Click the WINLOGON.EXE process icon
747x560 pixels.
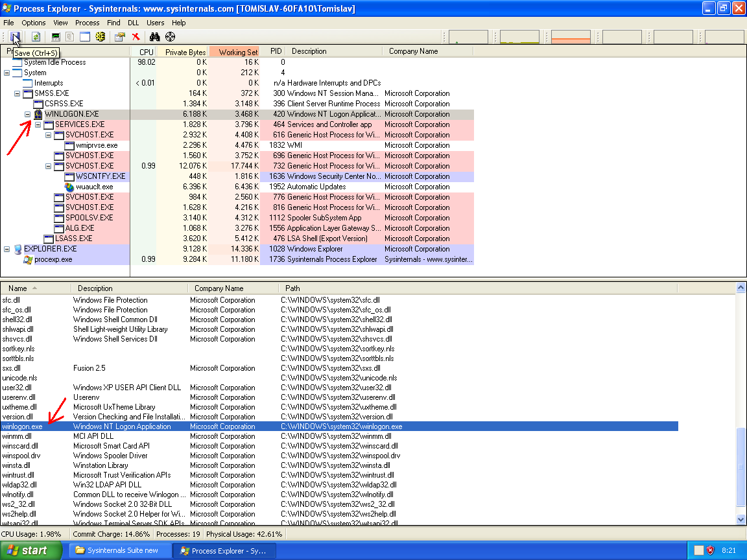tap(38, 114)
